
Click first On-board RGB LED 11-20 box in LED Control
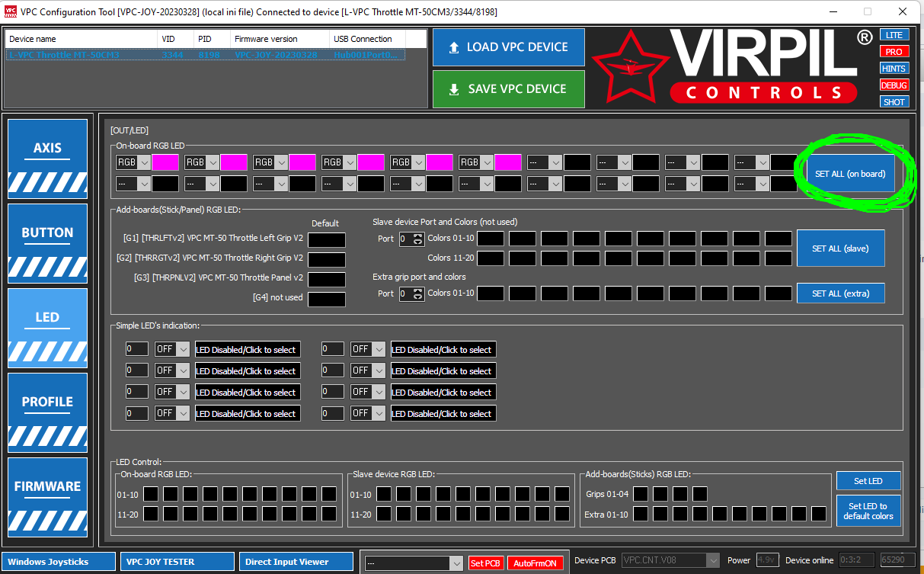(151, 514)
